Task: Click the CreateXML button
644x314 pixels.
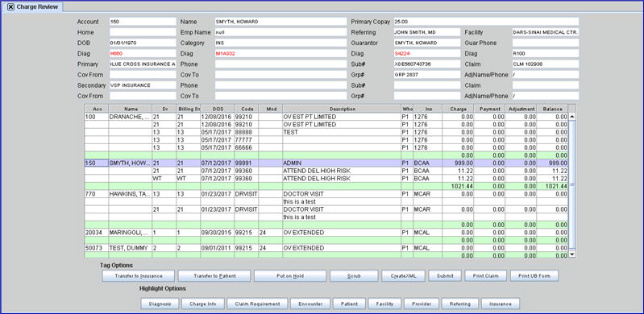Action: click(x=403, y=276)
